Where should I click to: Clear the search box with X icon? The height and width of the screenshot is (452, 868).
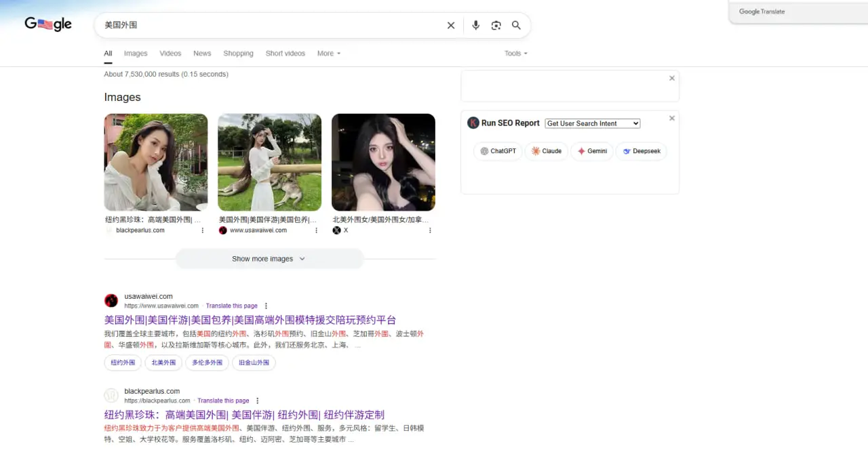tap(451, 25)
